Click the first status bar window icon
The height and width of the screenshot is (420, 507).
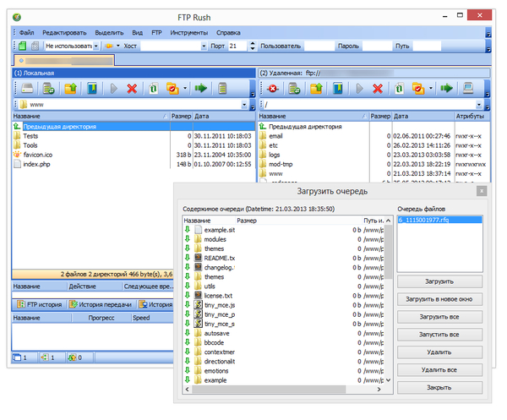pyautogui.click(x=17, y=357)
